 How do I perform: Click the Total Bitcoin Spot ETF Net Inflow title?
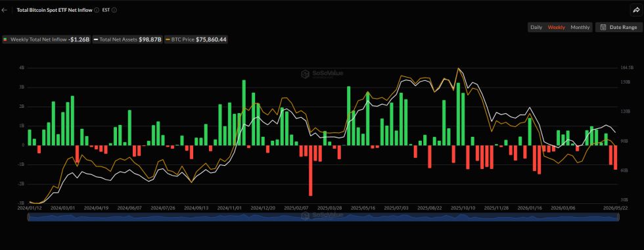tap(55, 11)
